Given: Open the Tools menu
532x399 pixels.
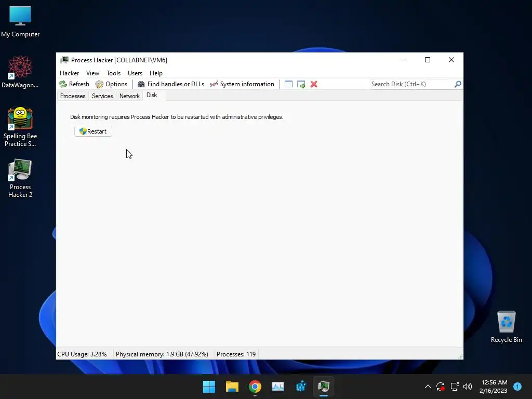Looking at the screenshot, I should [113, 73].
